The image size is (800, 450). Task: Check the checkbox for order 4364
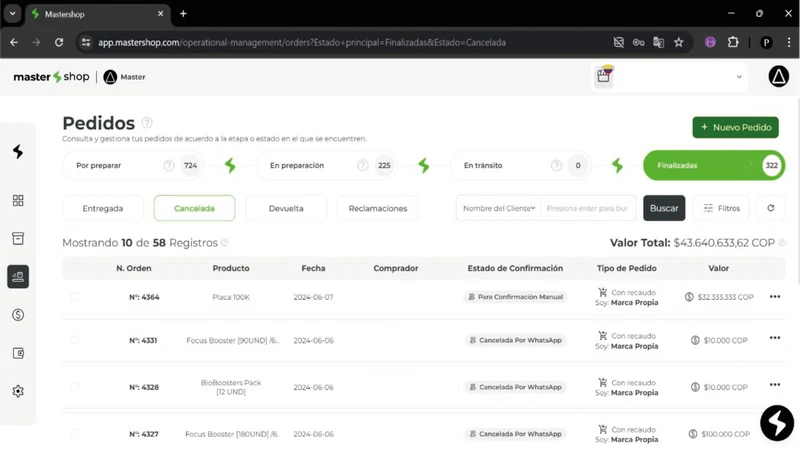[x=74, y=296]
